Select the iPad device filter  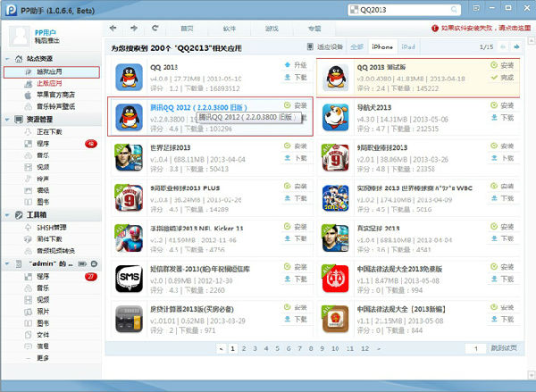coord(408,46)
